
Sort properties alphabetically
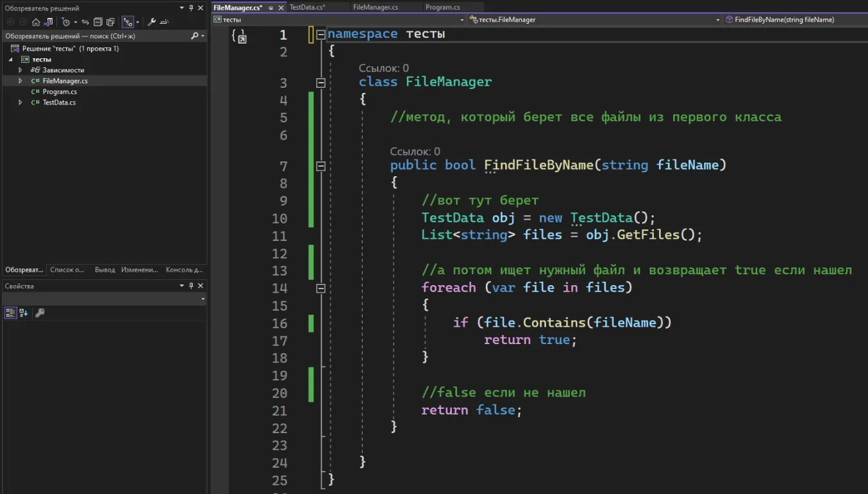click(x=24, y=313)
